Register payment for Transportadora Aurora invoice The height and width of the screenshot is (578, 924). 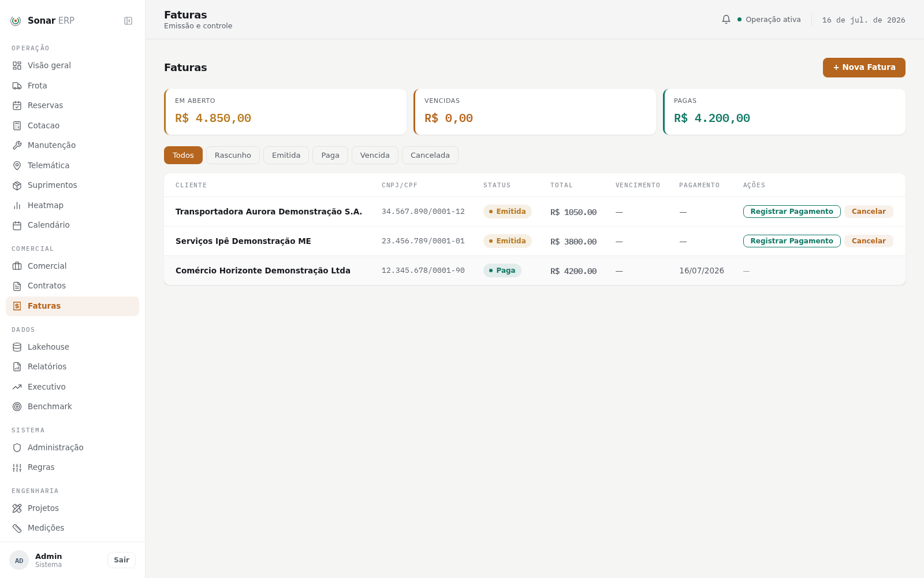792,212
